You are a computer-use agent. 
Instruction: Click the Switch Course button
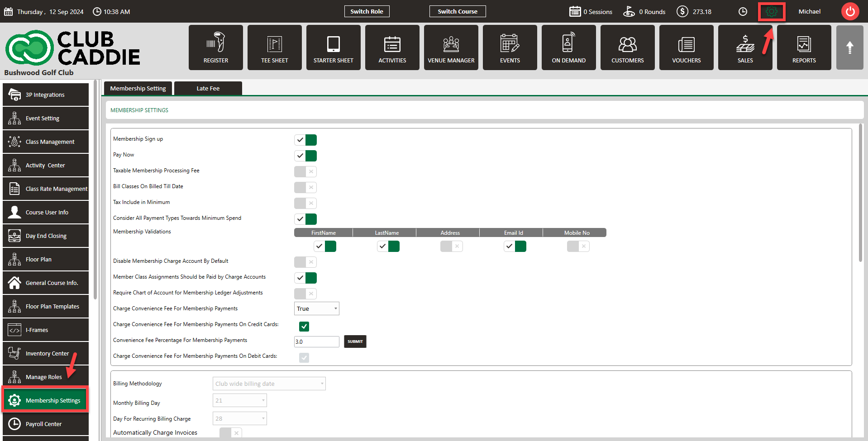pyautogui.click(x=458, y=11)
